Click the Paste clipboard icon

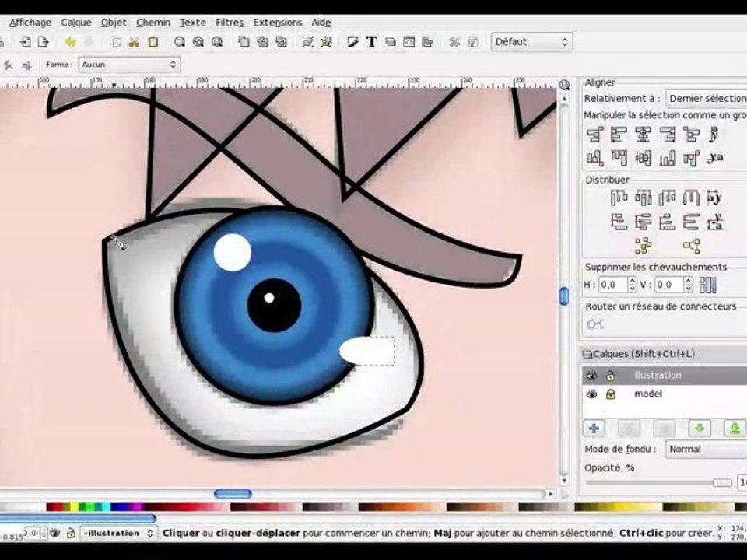pos(153,42)
